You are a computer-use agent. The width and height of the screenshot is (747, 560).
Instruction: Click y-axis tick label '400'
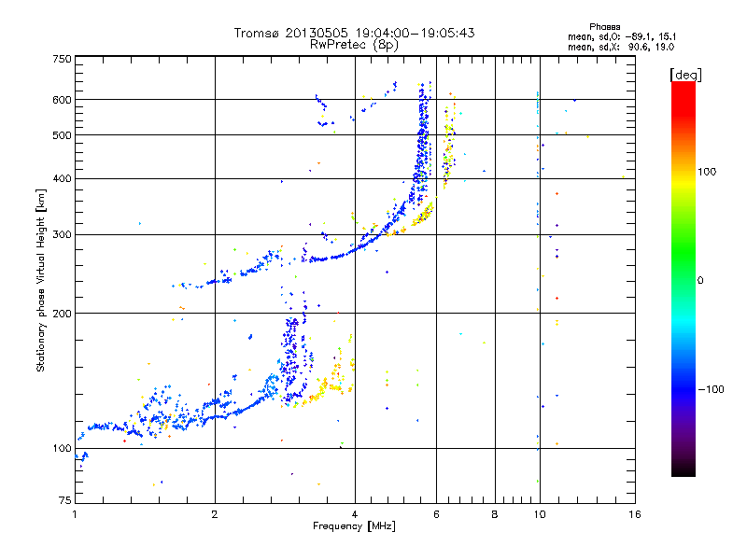(62, 178)
